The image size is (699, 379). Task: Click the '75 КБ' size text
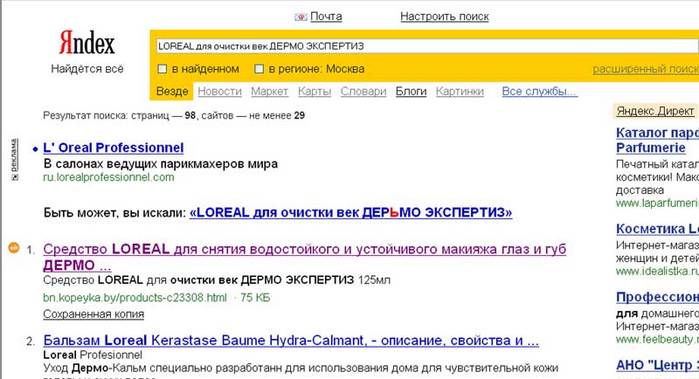click(x=255, y=297)
